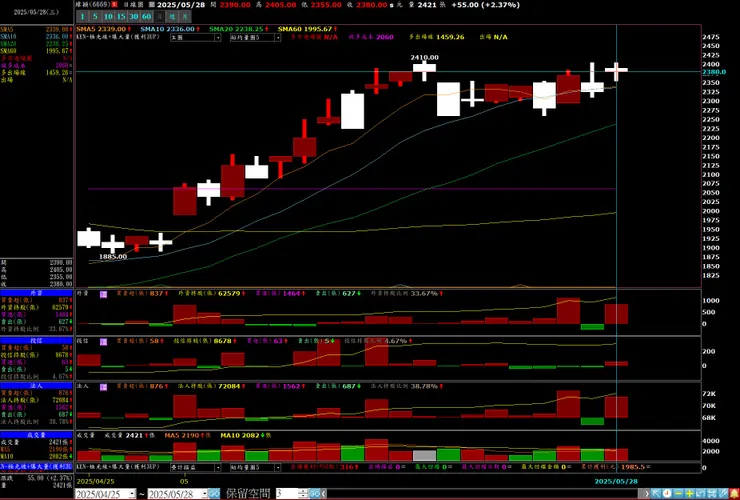Click 62579 foreign holdings value in 外資 legend
This screenshot has height=500, width=740.
pyautogui.click(x=231, y=294)
